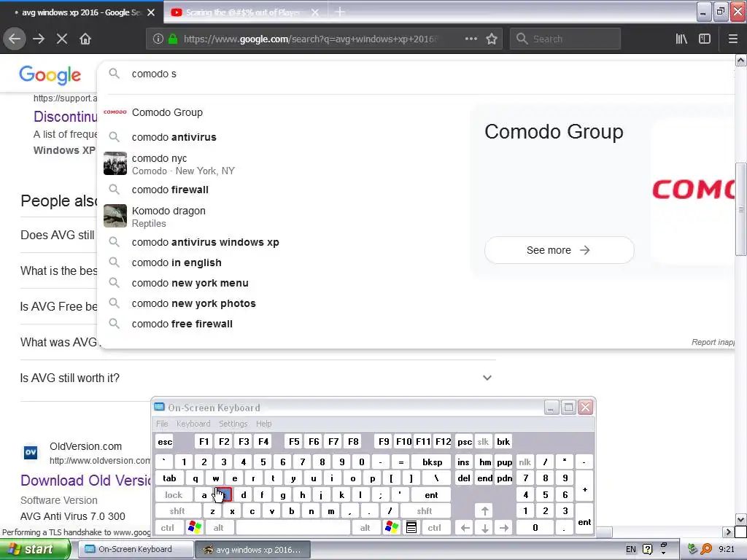Click the orange magnifier icon in the system tray
The height and width of the screenshot is (560, 747).
point(706,549)
